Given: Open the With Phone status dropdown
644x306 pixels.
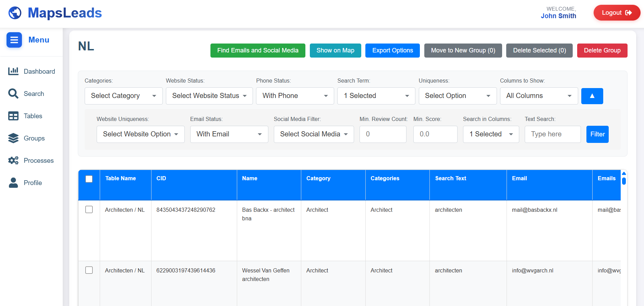Looking at the screenshot, I should (295, 96).
